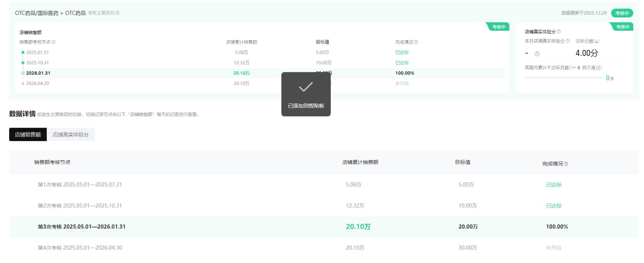Click the checkmark icon in the clipboard toast
Viewport: 644px width, 263px height.
[x=306, y=87]
